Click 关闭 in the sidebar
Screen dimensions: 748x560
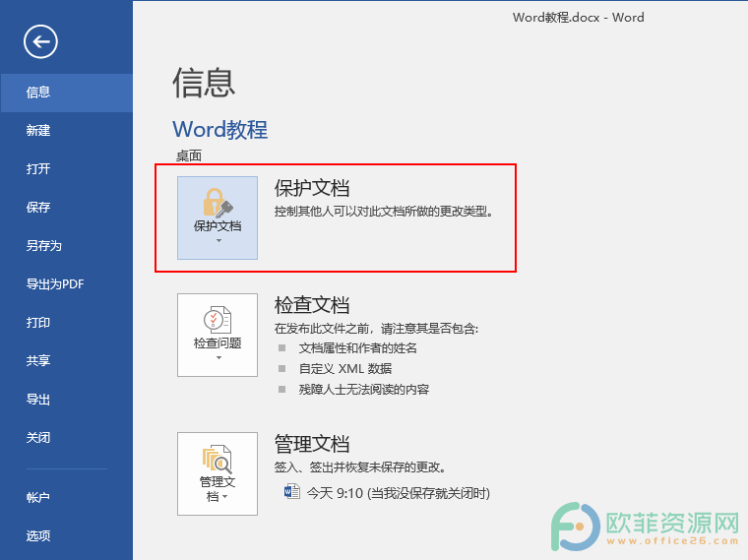(x=66, y=437)
